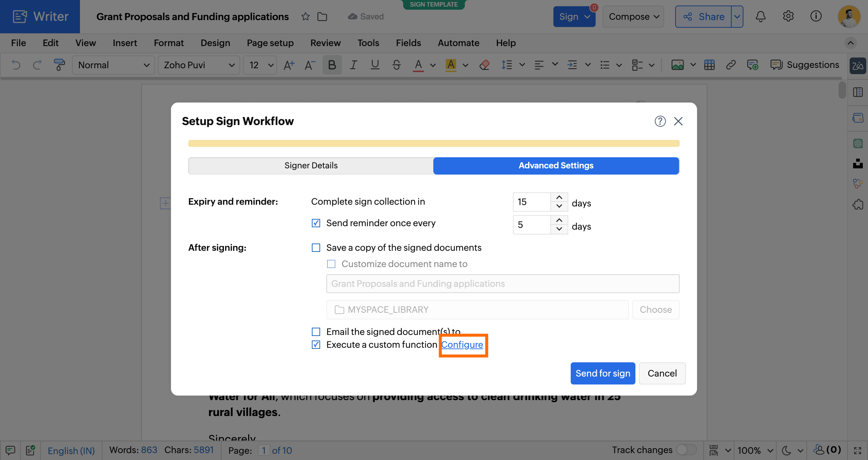Screen dimensions: 868x460
Task: Select the Format Painter tool
Action: pyautogui.click(x=59, y=65)
